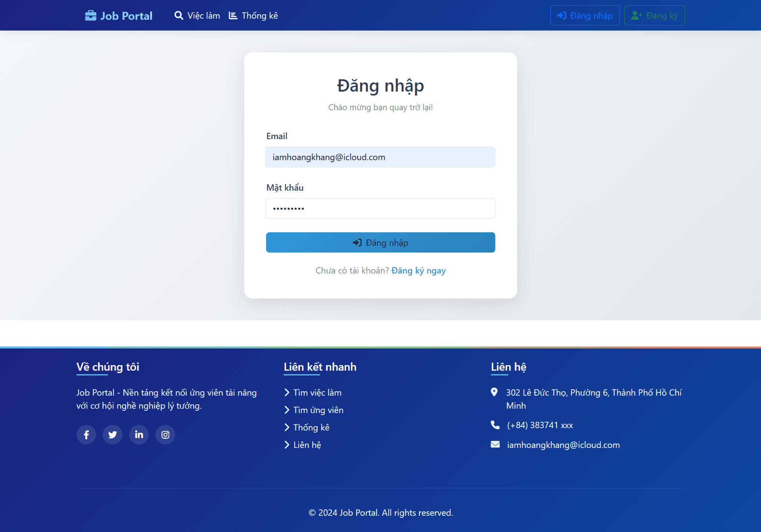Screen dimensions: 761x532
Task: Click the map pin icon by the address
Action: [494, 392]
